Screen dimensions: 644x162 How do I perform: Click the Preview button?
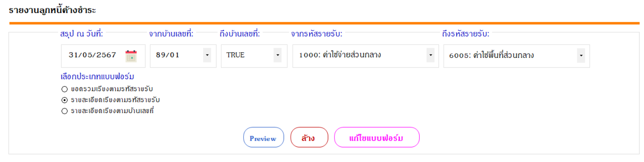pyautogui.click(x=263, y=137)
